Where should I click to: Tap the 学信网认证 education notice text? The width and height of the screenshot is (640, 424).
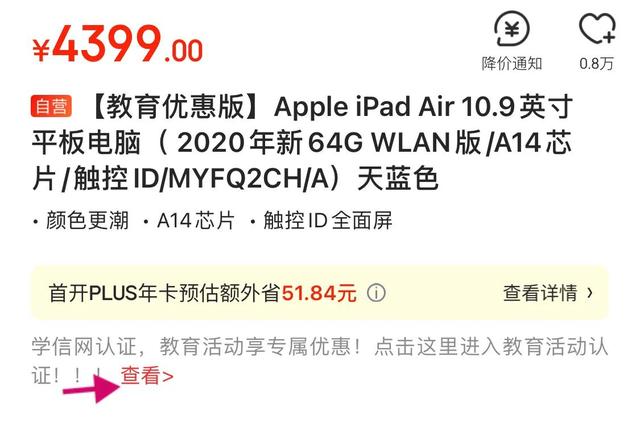click(320, 361)
